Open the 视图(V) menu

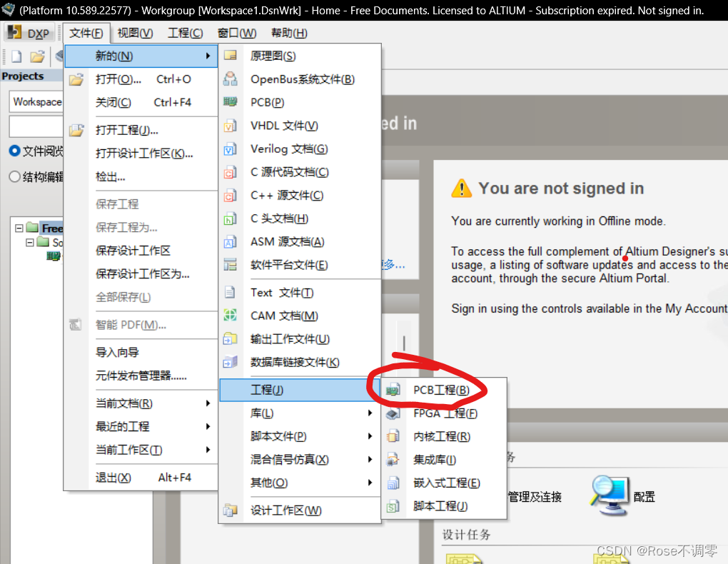tap(135, 33)
